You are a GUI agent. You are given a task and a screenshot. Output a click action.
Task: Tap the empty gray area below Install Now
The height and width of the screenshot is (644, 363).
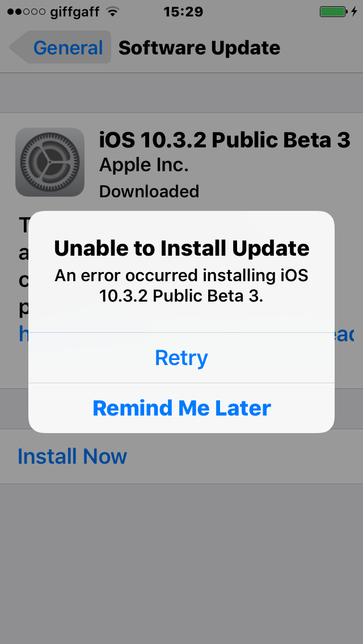click(x=181, y=563)
